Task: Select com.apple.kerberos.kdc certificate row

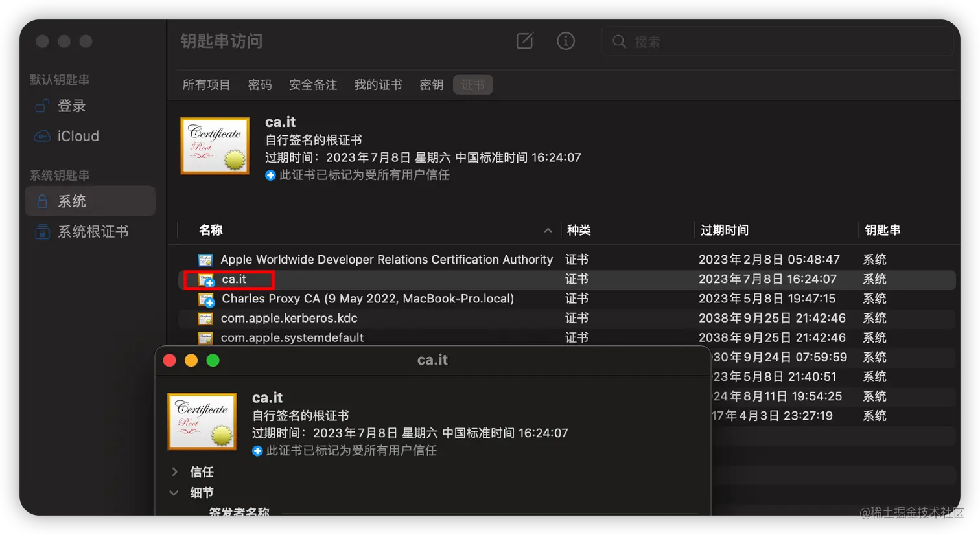Action: pyautogui.click(x=567, y=318)
